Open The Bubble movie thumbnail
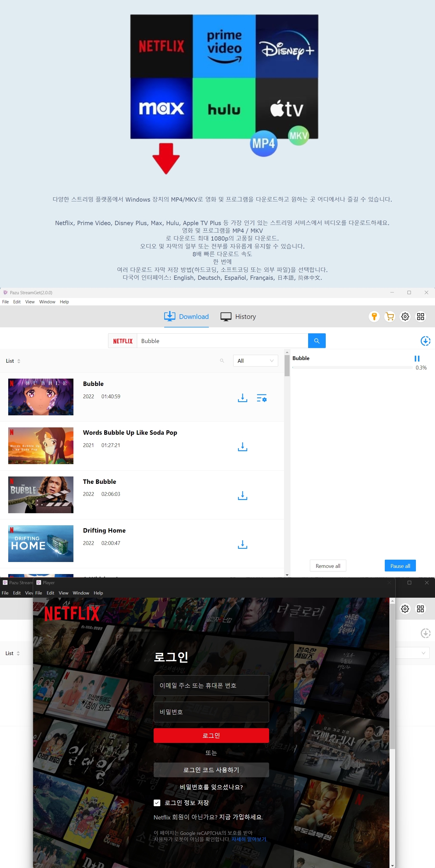Viewport: 435px width, 868px height. [41, 495]
